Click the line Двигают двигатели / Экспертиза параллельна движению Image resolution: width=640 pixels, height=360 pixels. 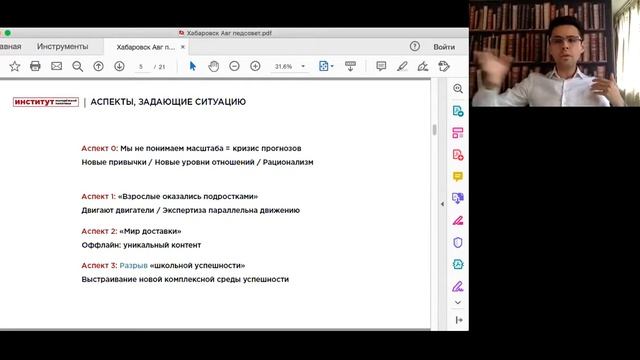coord(191,210)
